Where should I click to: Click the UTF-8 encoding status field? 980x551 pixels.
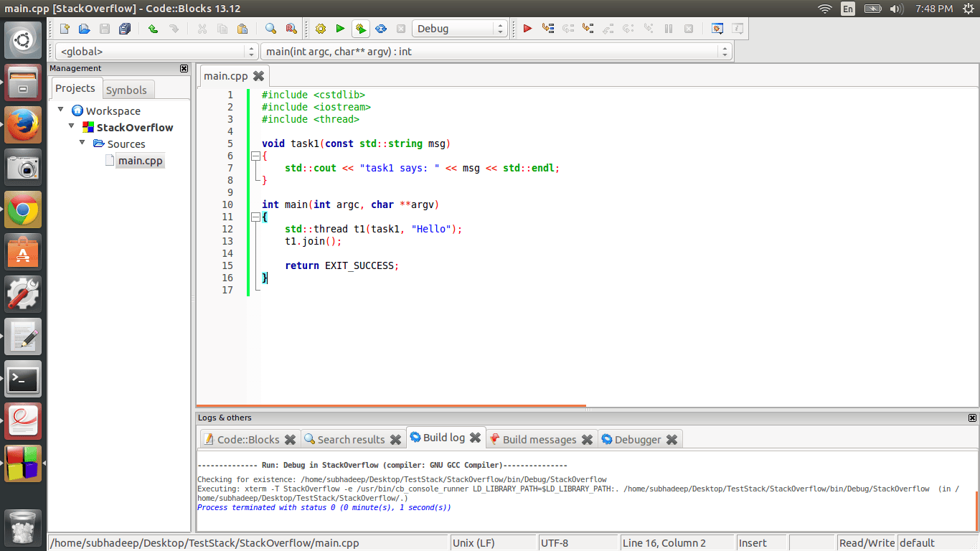coord(578,543)
